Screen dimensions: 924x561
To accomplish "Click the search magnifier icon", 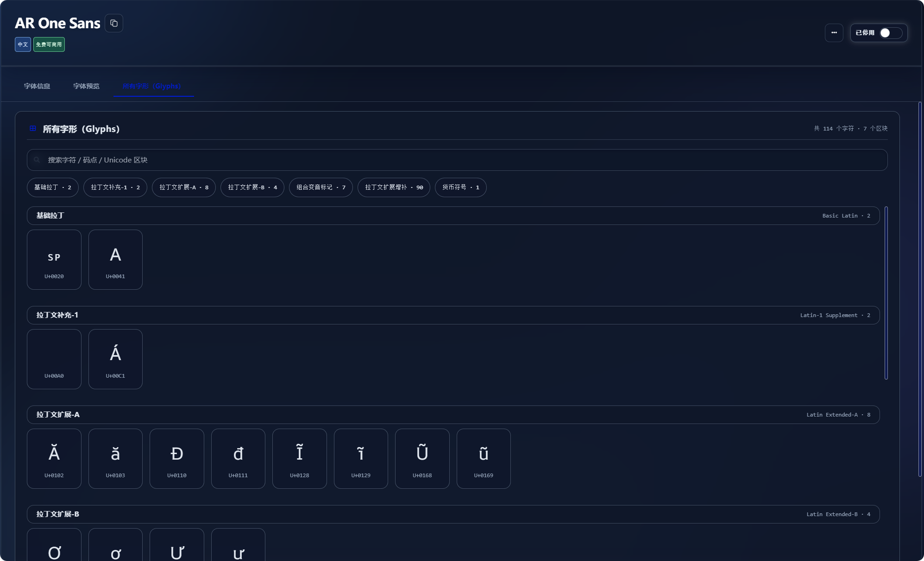I will [37, 160].
